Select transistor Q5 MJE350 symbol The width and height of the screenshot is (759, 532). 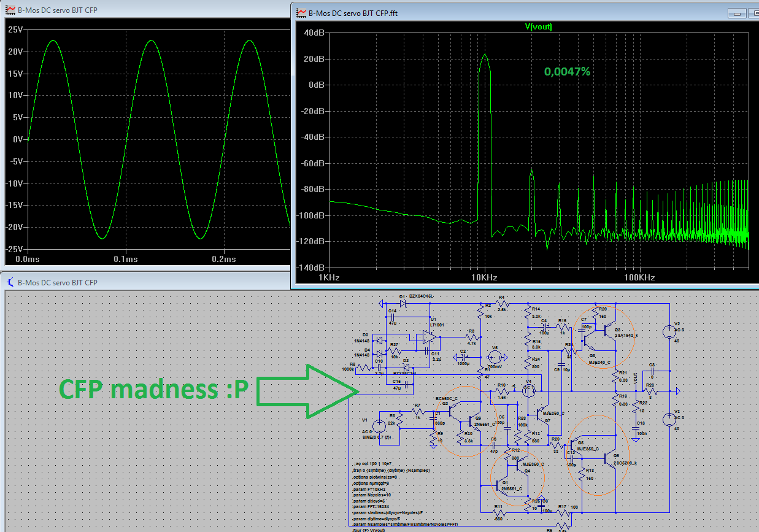576,445
